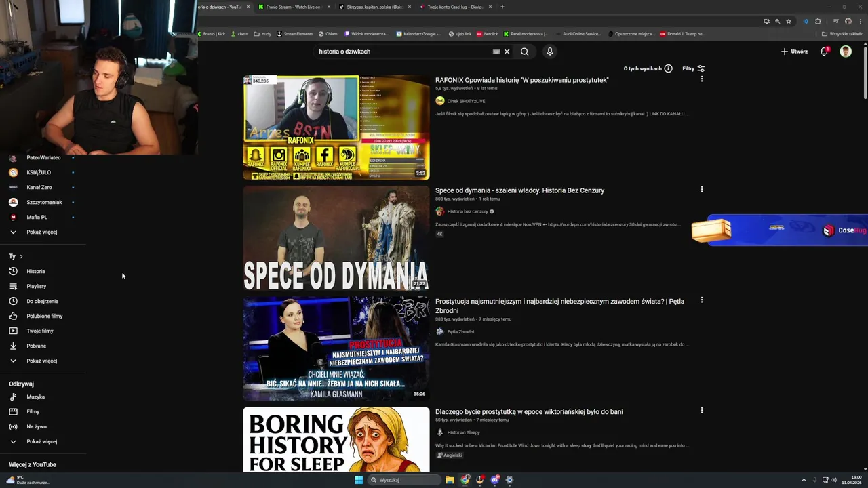Open a new browser tab

click(502, 7)
